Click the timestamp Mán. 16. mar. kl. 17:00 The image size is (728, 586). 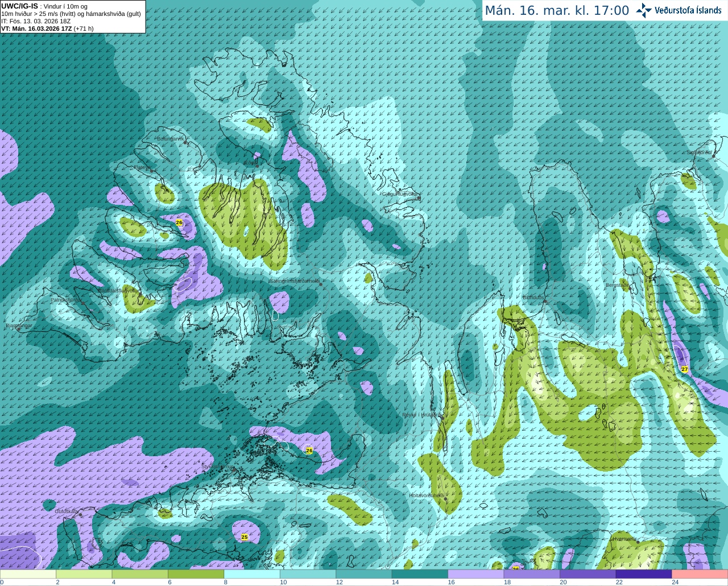(557, 11)
